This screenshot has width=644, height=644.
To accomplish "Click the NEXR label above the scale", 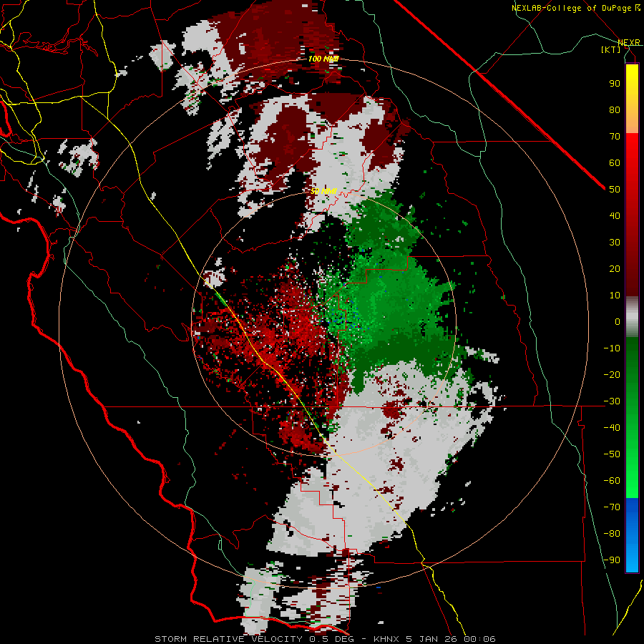I will [x=628, y=42].
